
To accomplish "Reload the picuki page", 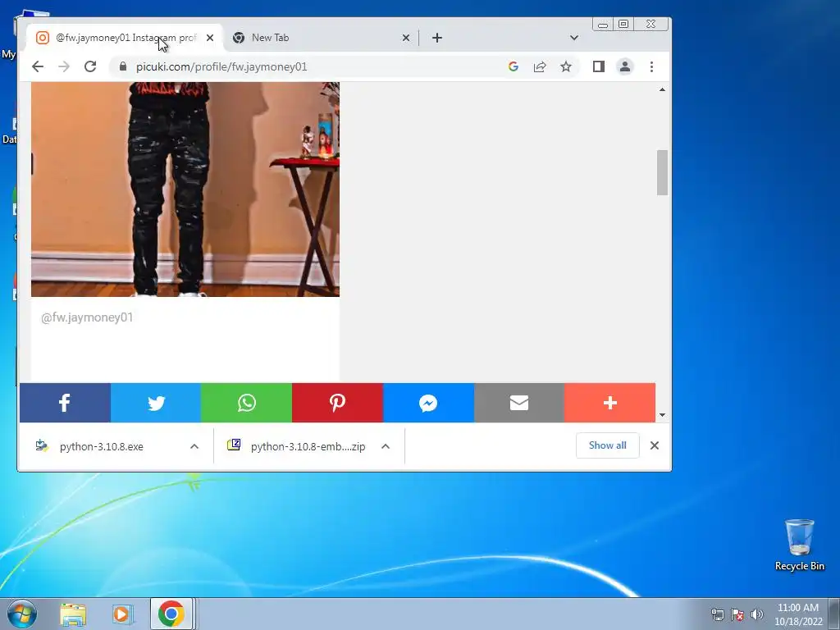I will pos(90,66).
